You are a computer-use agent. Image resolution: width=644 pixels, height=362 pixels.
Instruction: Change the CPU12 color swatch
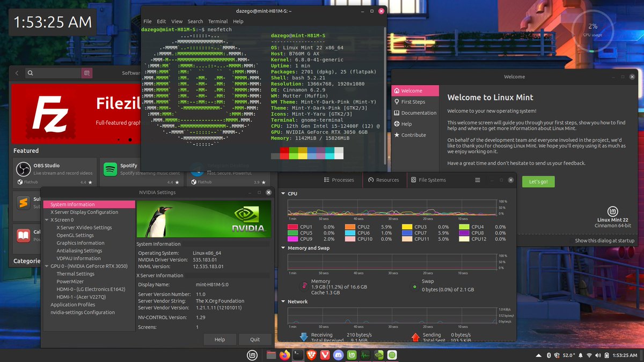(464, 239)
